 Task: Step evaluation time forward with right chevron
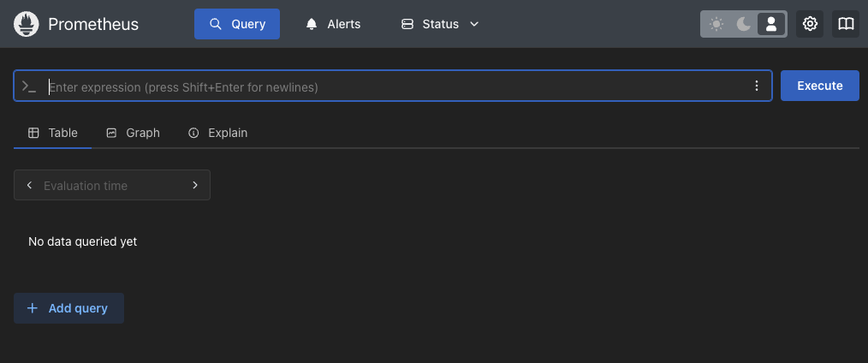[x=195, y=186]
